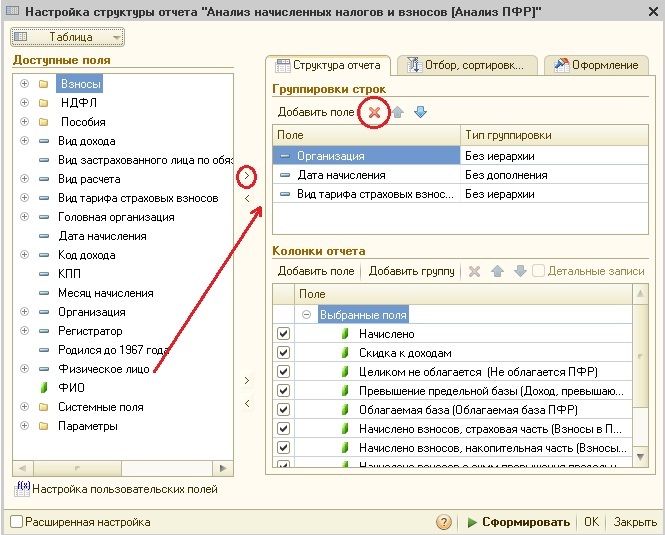Click the НДФЛ folder icon
This screenshot has height=535, width=665.
(43, 103)
